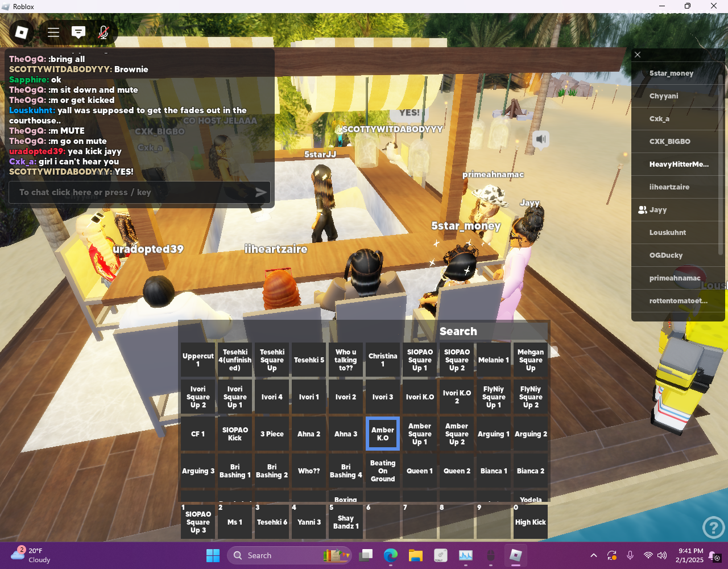Open the help question mark icon

[x=713, y=527]
